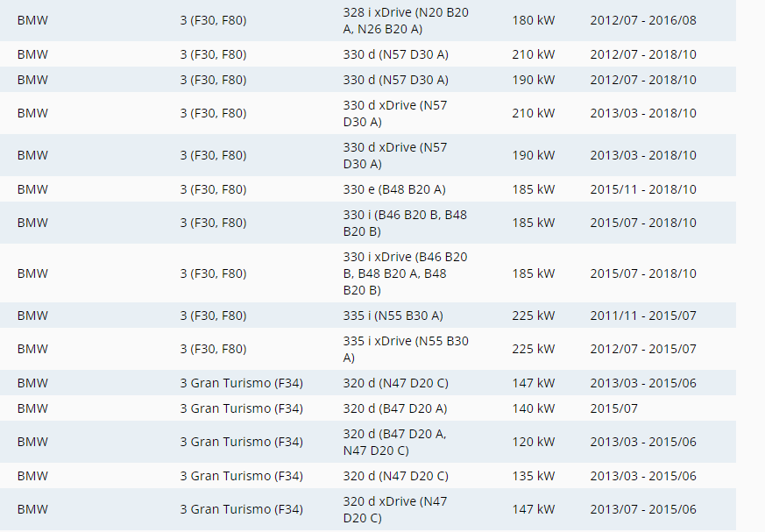Select 185 kW in the 330 i xDrive row
The image size is (765, 532).
pyautogui.click(x=534, y=273)
